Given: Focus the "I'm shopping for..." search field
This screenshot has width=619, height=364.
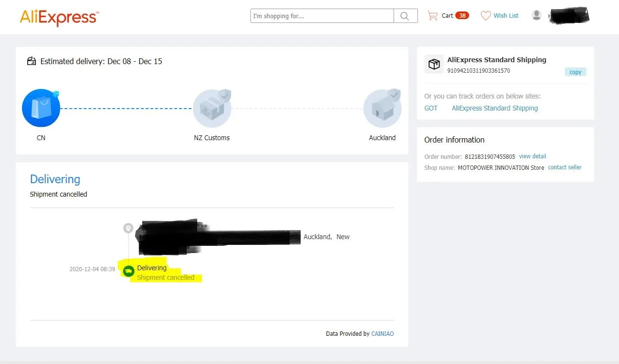Looking at the screenshot, I should point(322,16).
